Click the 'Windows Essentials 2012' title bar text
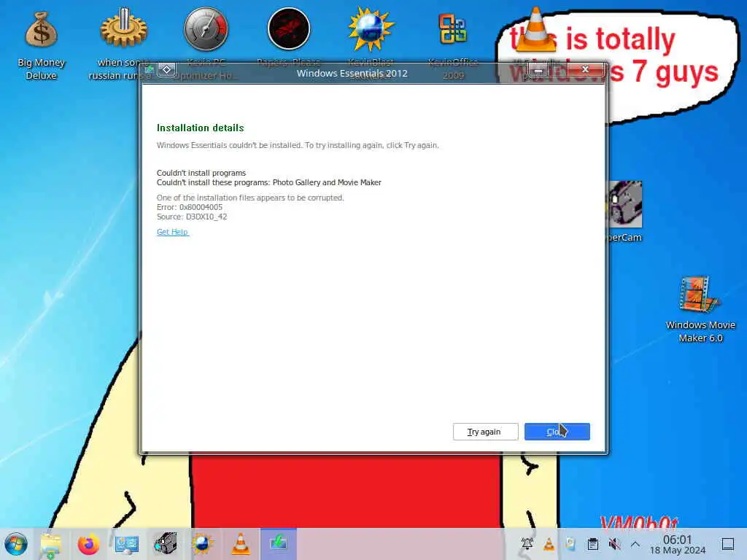Image resolution: width=747 pixels, height=560 pixels. (x=352, y=74)
